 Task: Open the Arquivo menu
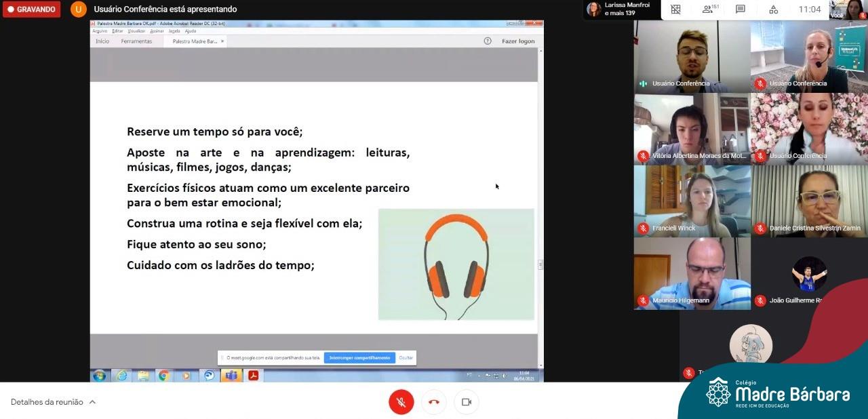(100, 31)
